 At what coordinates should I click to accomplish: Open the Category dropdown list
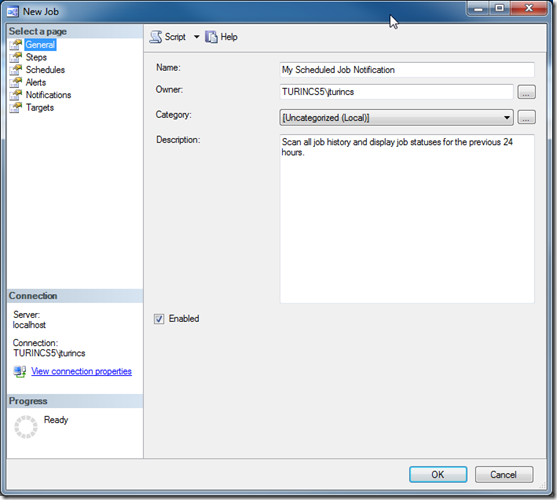[396, 118]
